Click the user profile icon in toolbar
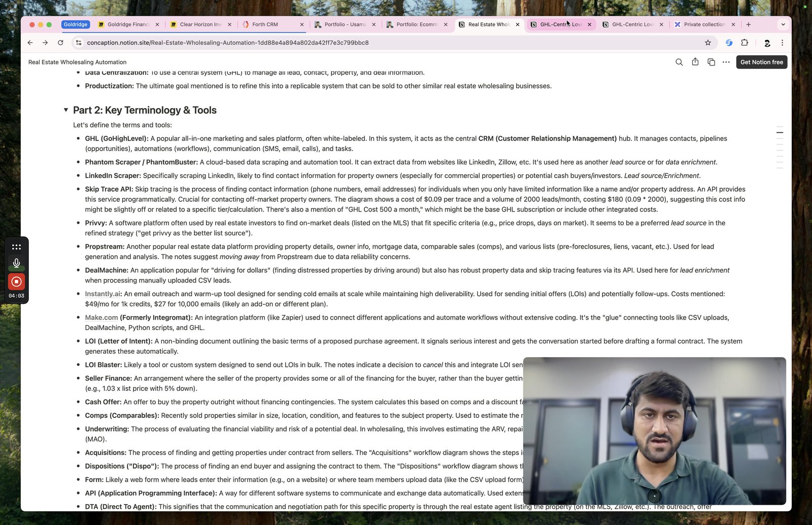Image resolution: width=812 pixels, height=525 pixels. (767, 43)
